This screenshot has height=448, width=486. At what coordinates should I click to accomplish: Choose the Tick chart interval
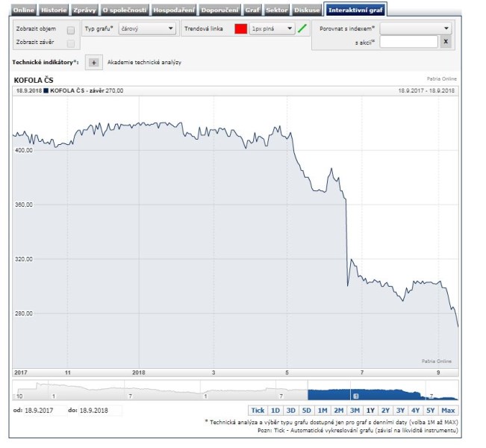click(258, 410)
